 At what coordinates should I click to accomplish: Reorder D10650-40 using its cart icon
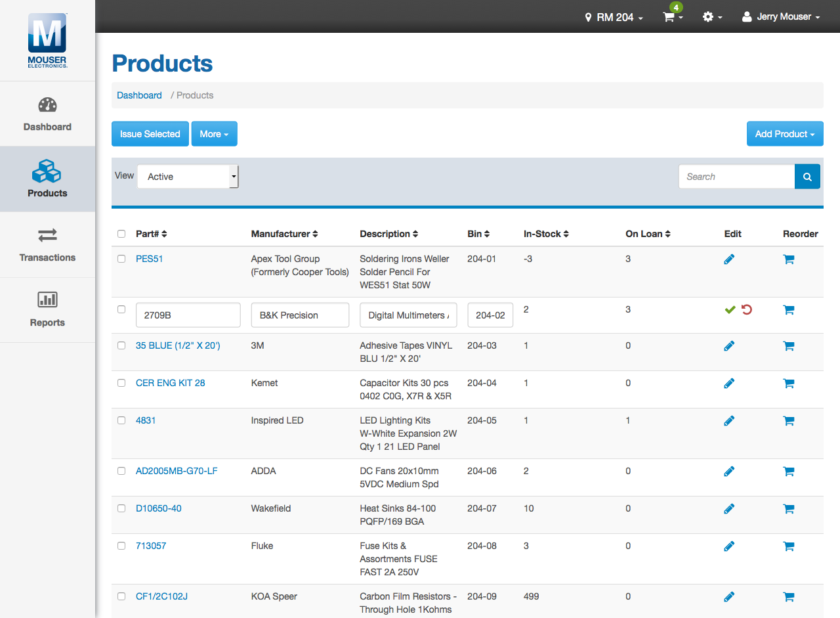click(788, 508)
